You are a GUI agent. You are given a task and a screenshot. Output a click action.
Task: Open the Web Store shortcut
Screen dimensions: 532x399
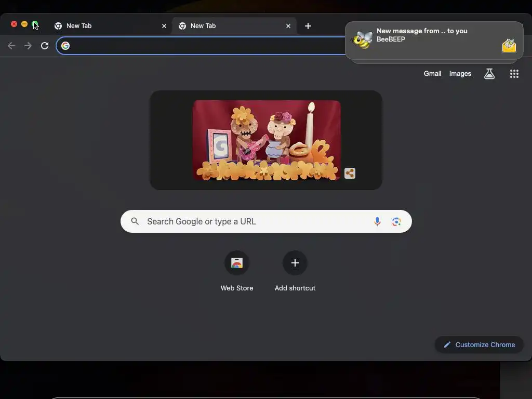point(237,271)
